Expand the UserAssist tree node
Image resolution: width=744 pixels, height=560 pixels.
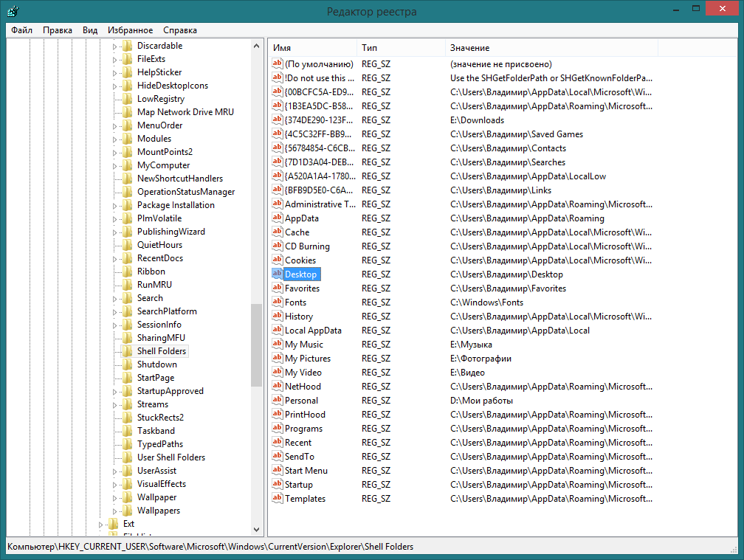click(114, 471)
